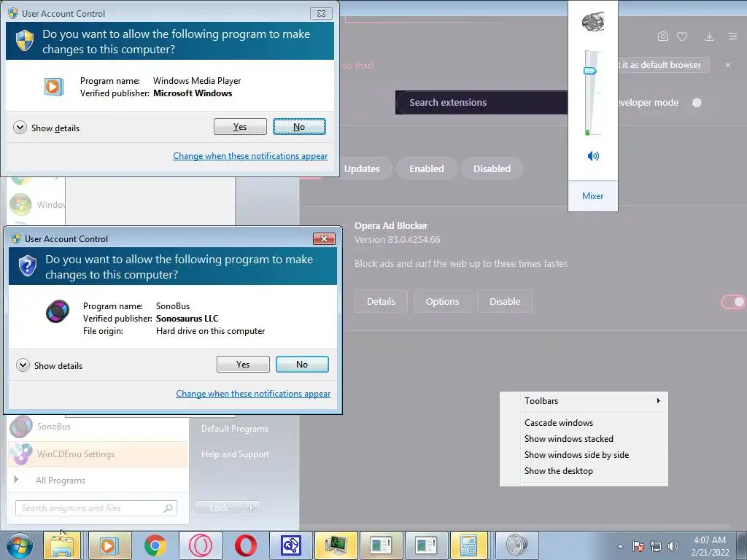Focus Search programs and files box

(96, 508)
